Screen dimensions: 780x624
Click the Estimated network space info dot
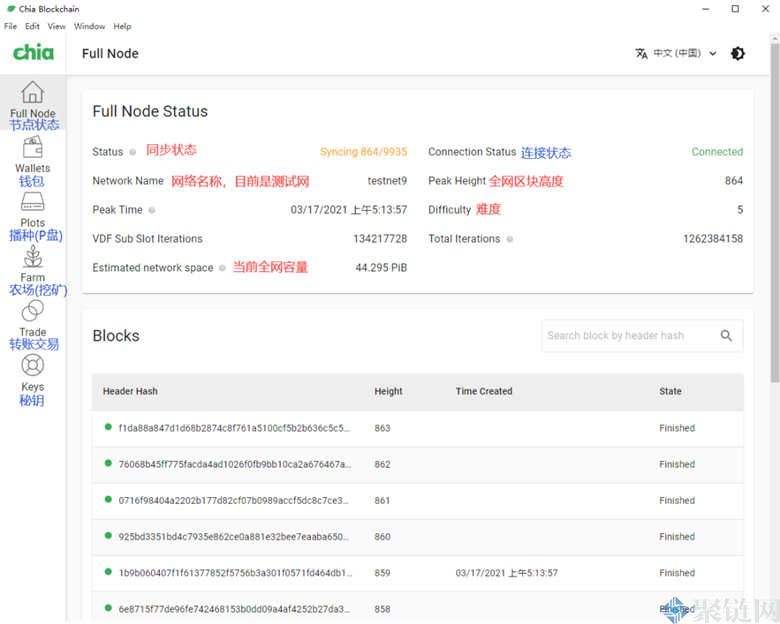point(222,268)
